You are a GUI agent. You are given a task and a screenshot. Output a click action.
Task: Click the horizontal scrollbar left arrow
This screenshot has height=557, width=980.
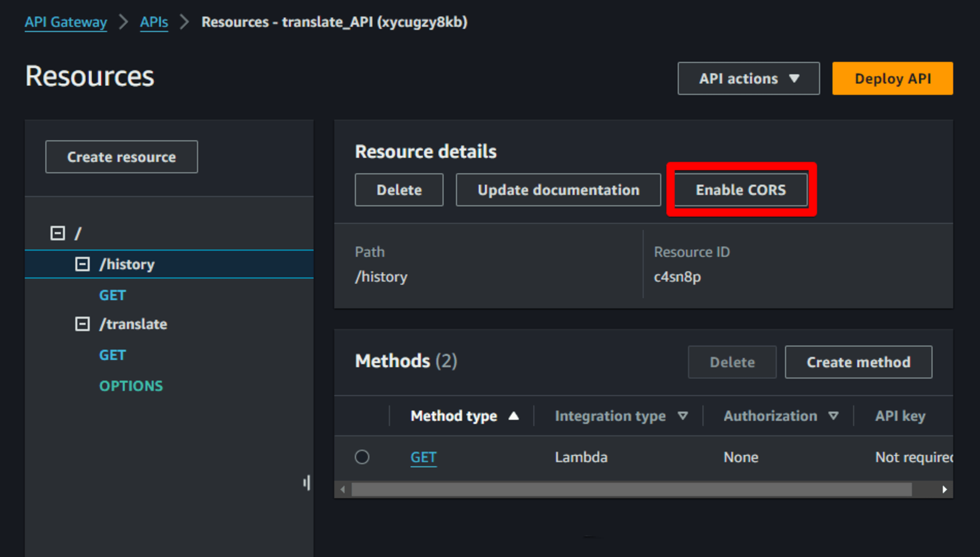coord(343,489)
